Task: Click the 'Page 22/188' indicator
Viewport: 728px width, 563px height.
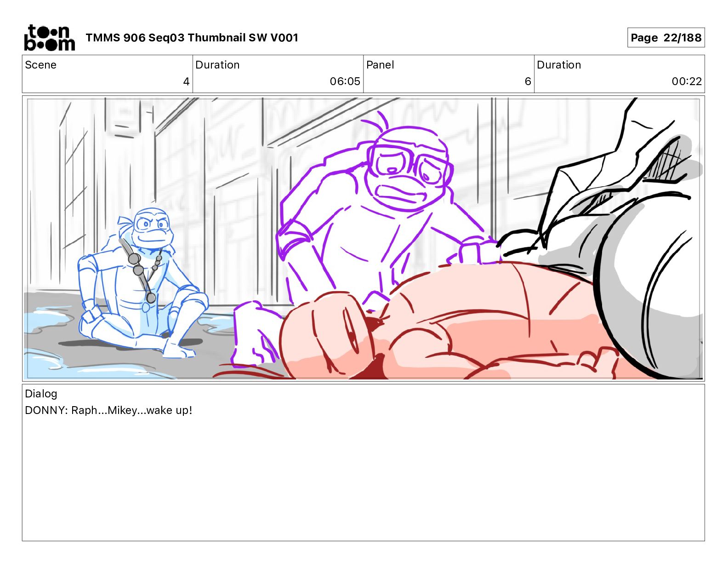Action: click(x=666, y=38)
